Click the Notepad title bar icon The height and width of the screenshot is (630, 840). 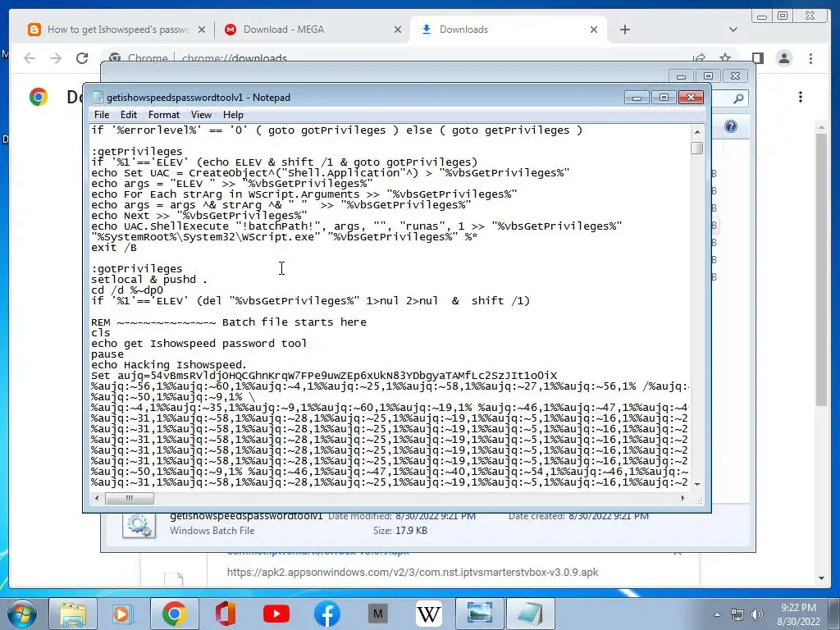(97, 97)
